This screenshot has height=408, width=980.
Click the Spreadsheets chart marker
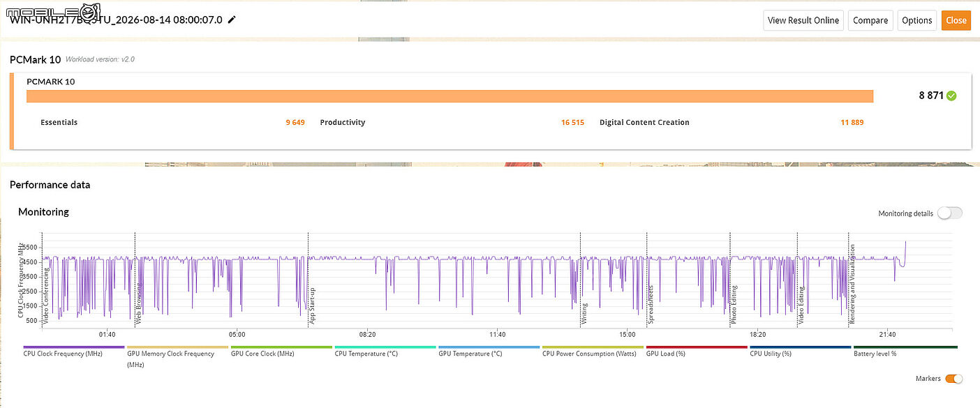coord(651,305)
